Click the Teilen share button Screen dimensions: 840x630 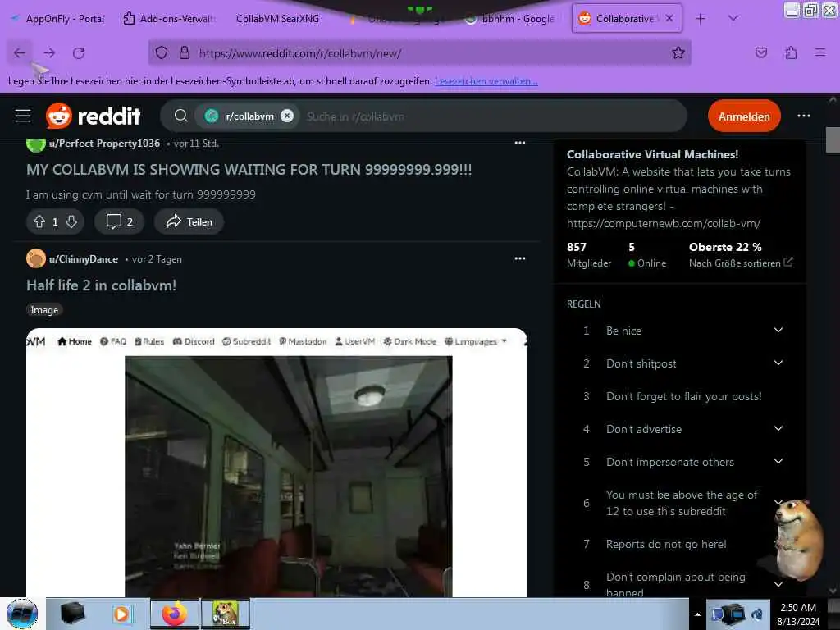[189, 221]
